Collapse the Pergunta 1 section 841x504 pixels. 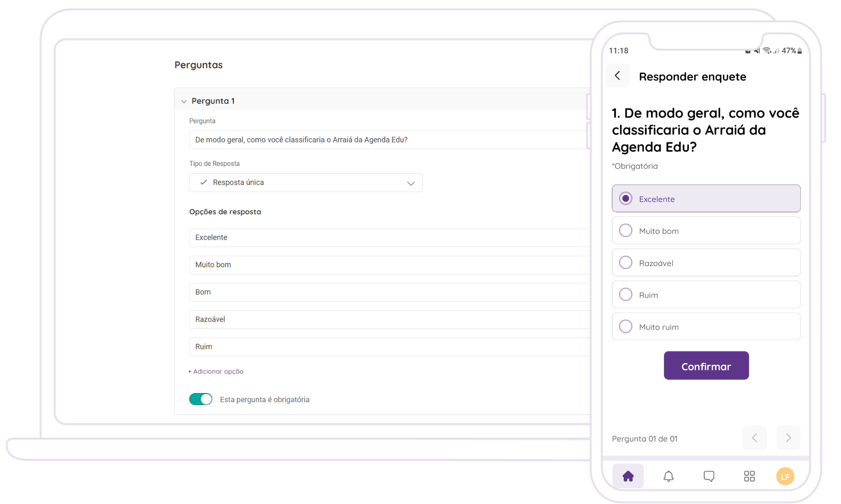(x=184, y=101)
